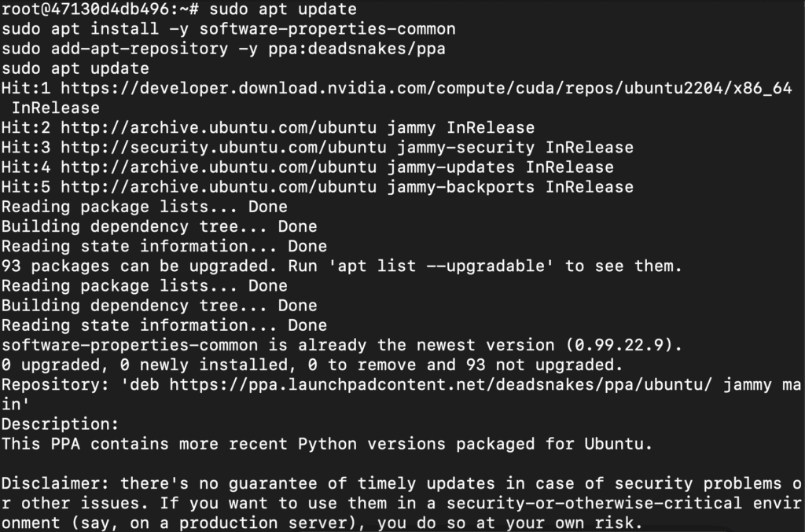Click the archive.ubuntu.com jammy InRelease URL
This screenshot has width=805, height=532.
tap(219, 128)
